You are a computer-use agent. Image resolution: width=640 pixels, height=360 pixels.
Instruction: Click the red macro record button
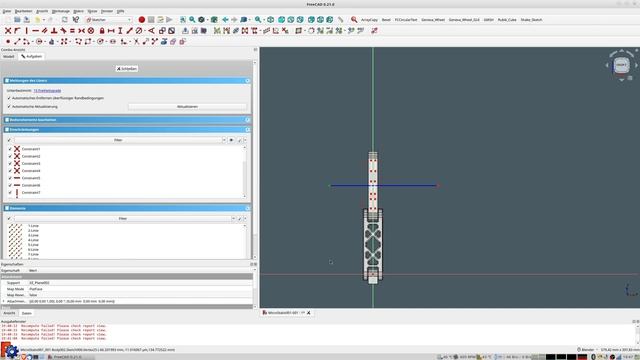[142, 20]
